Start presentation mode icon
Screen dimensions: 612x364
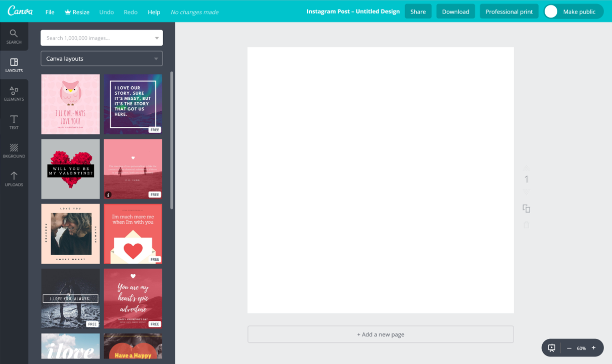coord(552,348)
